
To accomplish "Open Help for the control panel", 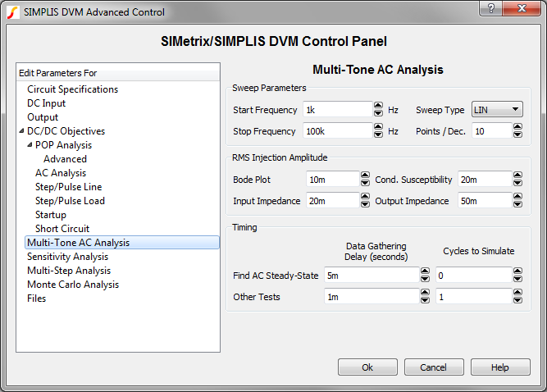I will [500, 367].
